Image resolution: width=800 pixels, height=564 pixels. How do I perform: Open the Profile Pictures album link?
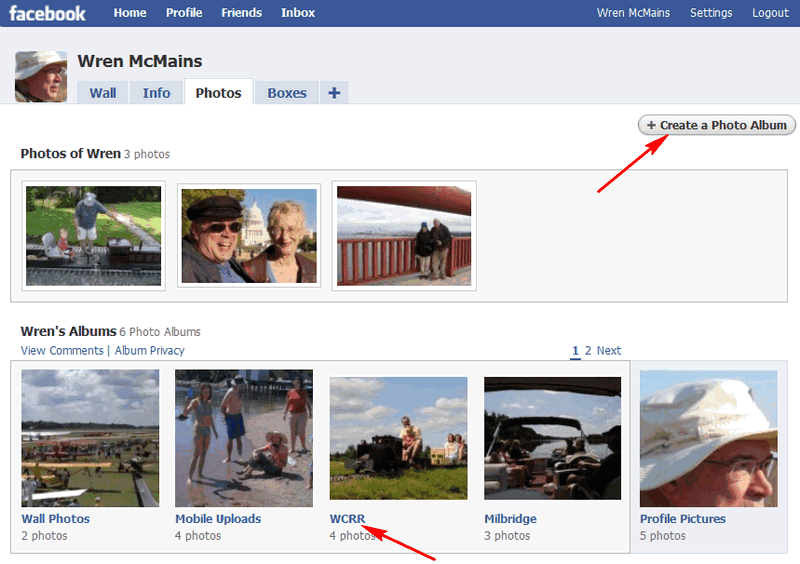pos(683,519)
